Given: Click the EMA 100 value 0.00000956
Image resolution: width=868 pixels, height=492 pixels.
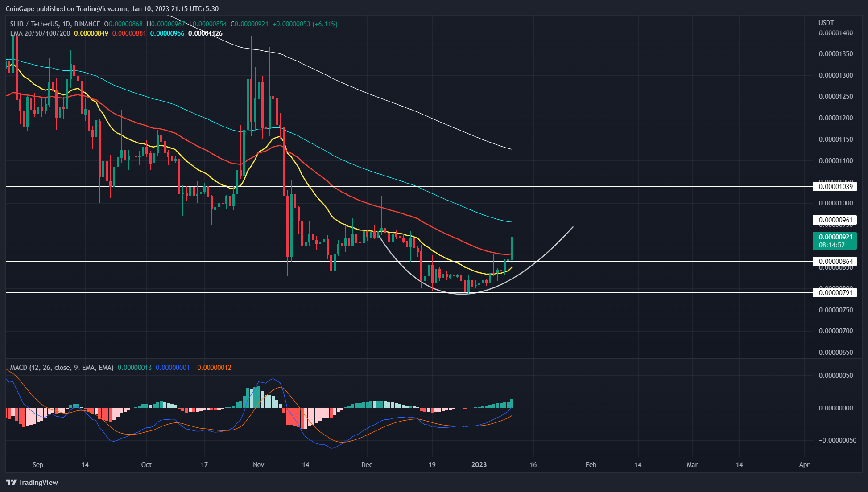Looking at the screenshot, I should 167,33.
